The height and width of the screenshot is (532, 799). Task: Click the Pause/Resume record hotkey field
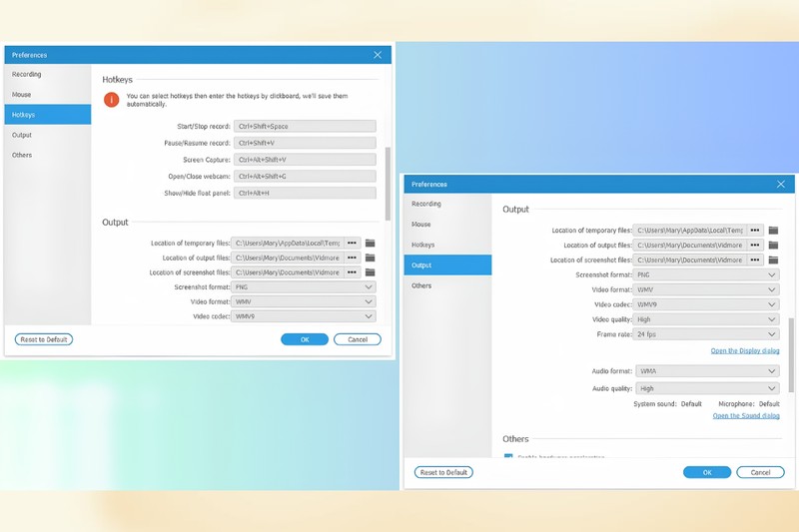point(305,143)
